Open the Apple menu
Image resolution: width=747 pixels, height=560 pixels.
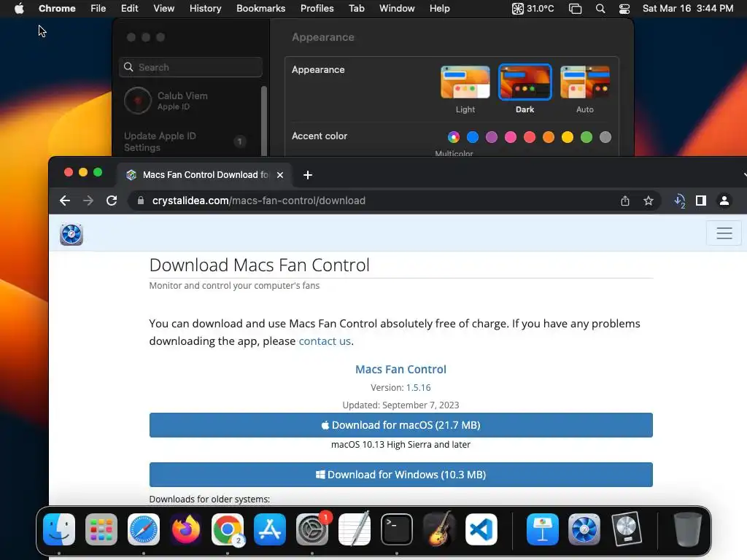coord(19,9)
